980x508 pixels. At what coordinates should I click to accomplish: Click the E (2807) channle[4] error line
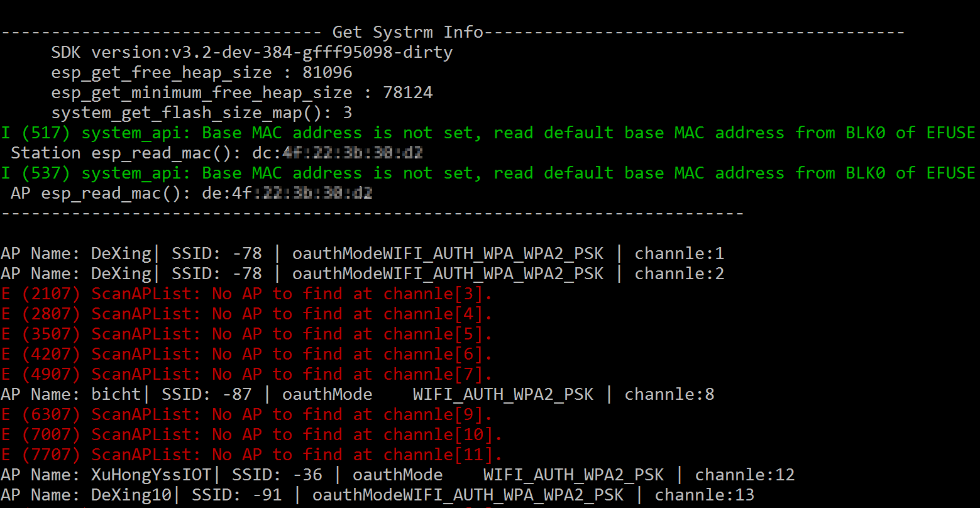tap(247, 314)
